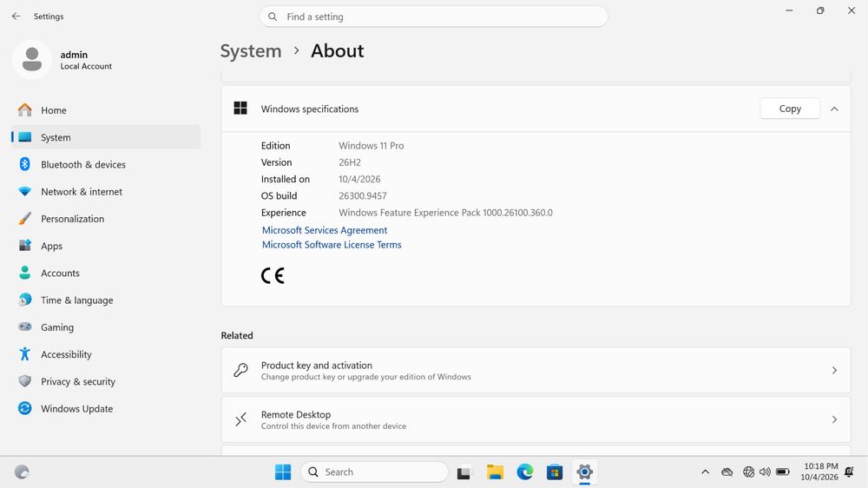Select System in the sidebar

coord(106,137)
